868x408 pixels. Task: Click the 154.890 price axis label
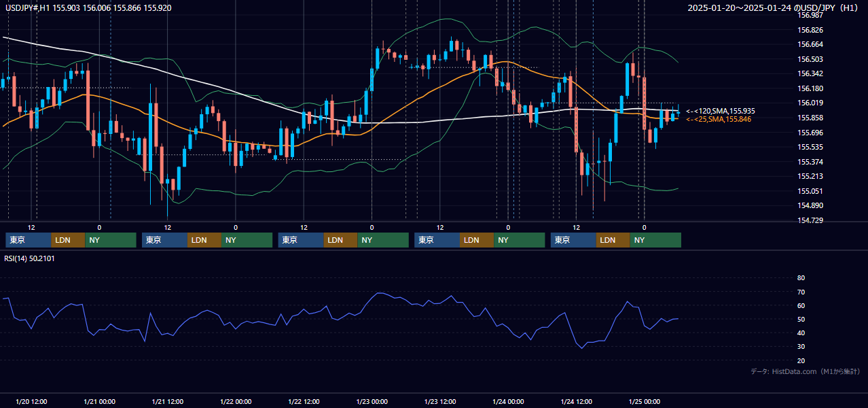pos(810,205)
